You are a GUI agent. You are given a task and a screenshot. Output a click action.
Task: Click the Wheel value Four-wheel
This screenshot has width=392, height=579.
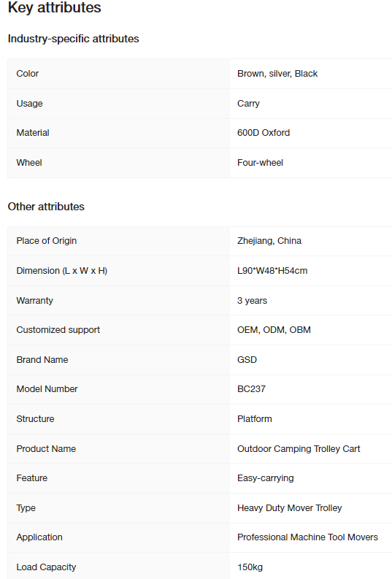coord(260,163)
